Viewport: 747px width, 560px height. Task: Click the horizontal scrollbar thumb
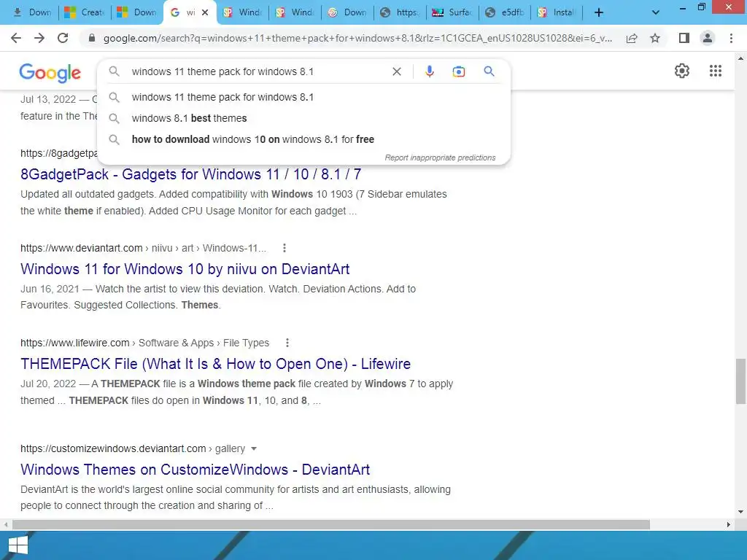[x=330, y=524]
